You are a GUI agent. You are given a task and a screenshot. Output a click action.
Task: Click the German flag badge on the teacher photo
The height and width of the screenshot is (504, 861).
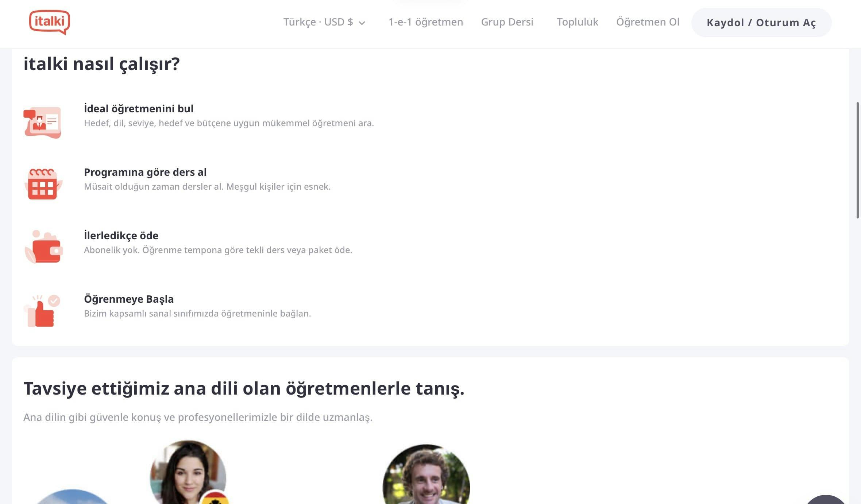[215, 498]
